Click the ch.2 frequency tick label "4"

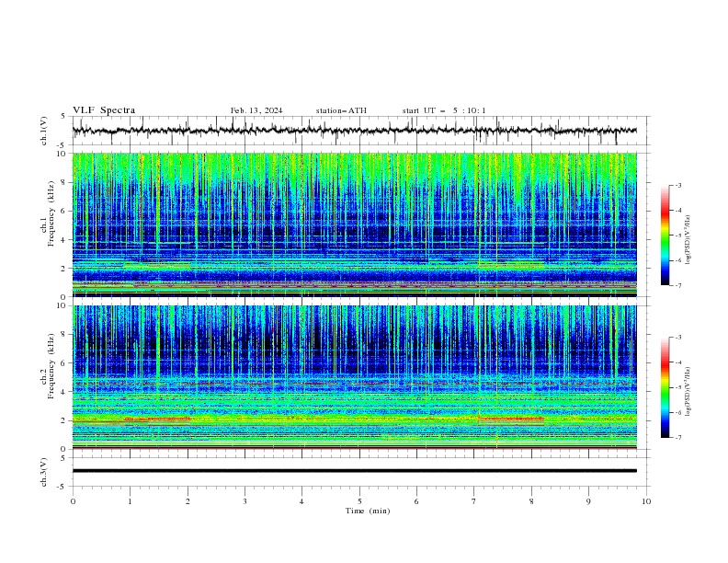[x=63, y=392]
